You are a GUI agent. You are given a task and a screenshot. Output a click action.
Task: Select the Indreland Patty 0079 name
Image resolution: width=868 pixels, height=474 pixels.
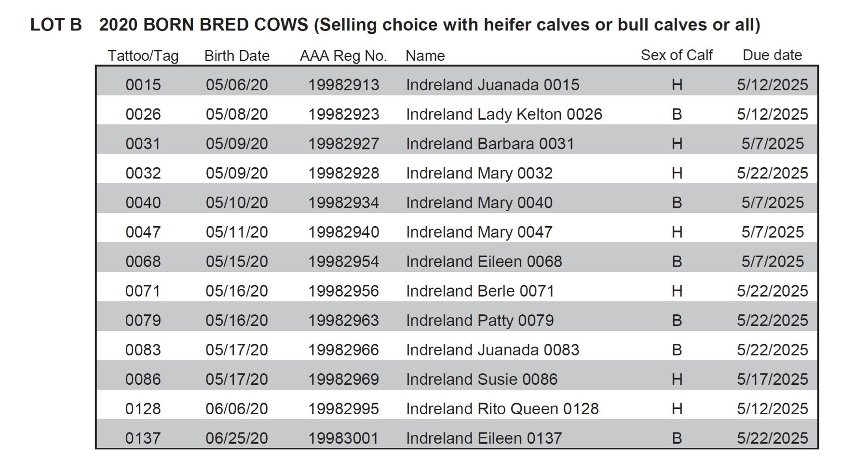point(480,320)
